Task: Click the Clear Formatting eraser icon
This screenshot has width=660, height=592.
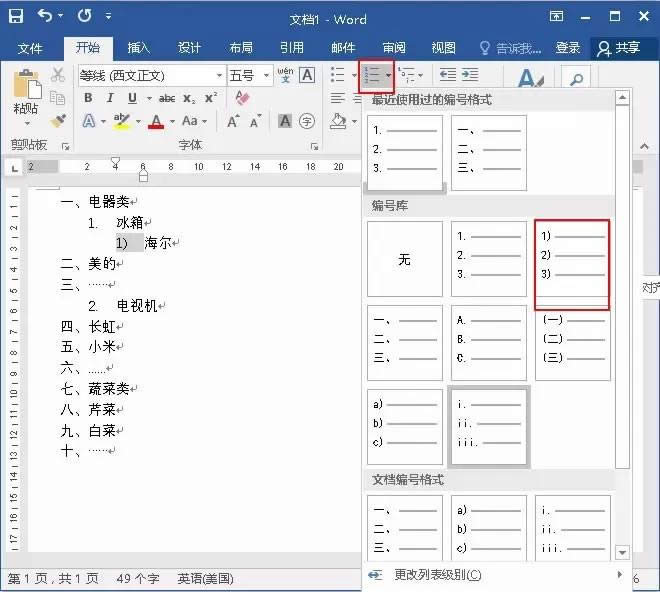Action: [240, 98]
